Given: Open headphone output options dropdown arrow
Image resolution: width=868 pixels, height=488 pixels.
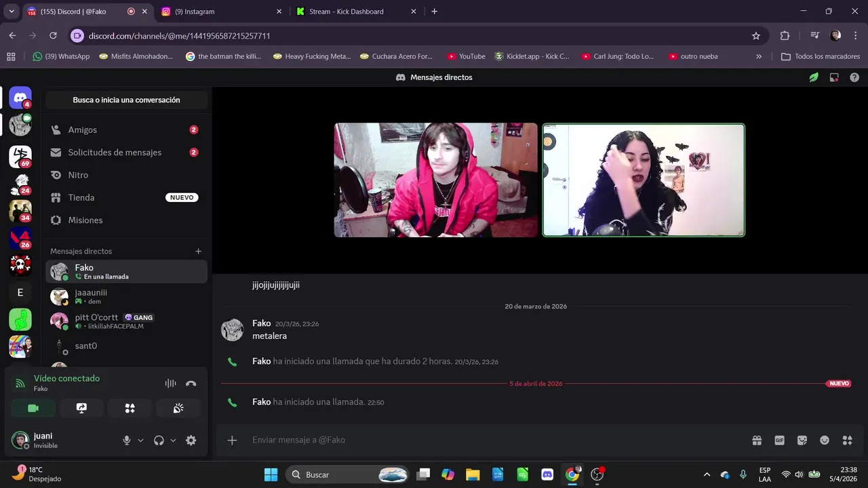Looking at the screenshot, I should coord(173,440).
